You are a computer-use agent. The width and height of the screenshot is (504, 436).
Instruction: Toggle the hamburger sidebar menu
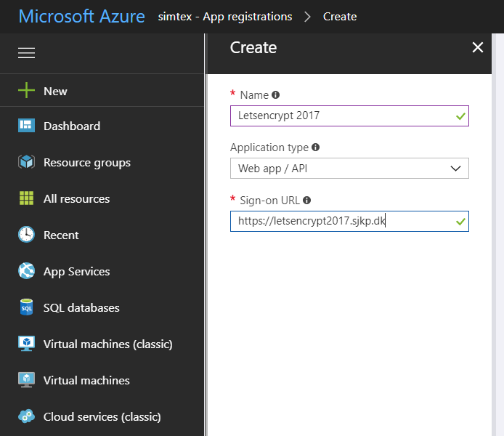tap(26, 53)
